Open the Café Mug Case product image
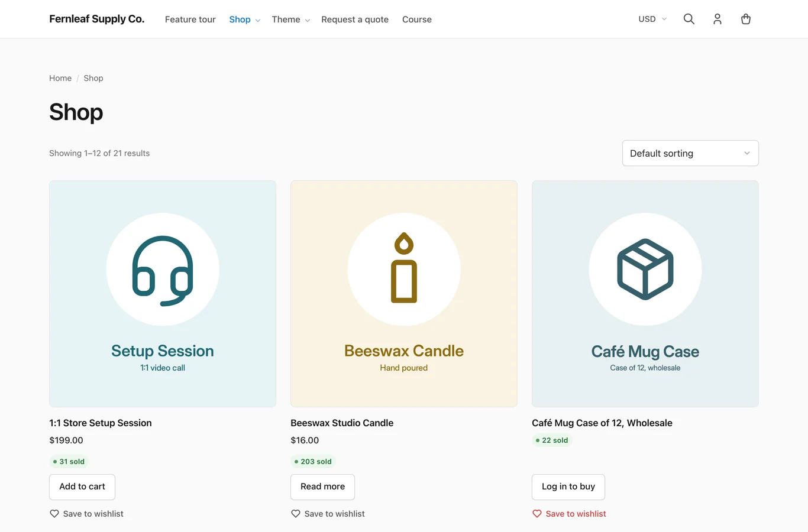The width and height of the screenshot is (808, 532). click(x=645, y=294)
